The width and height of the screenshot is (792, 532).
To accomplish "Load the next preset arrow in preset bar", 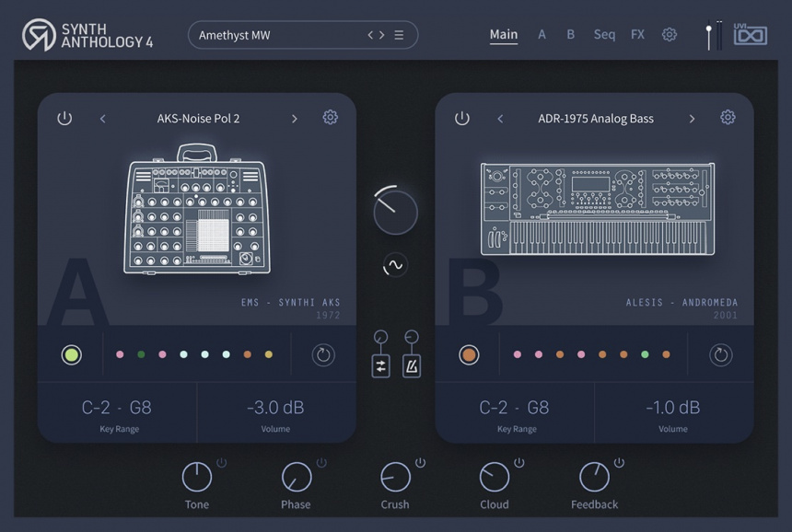I will tap(382, 35).
